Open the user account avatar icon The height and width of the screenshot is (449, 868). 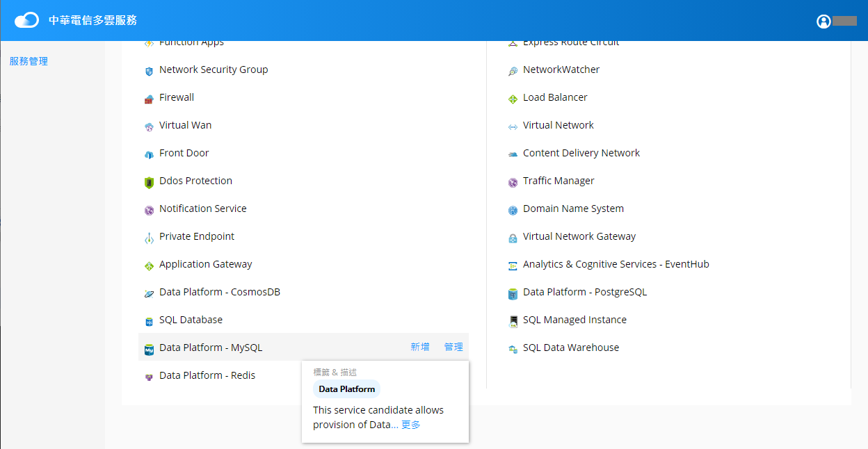tap(823, 22)
